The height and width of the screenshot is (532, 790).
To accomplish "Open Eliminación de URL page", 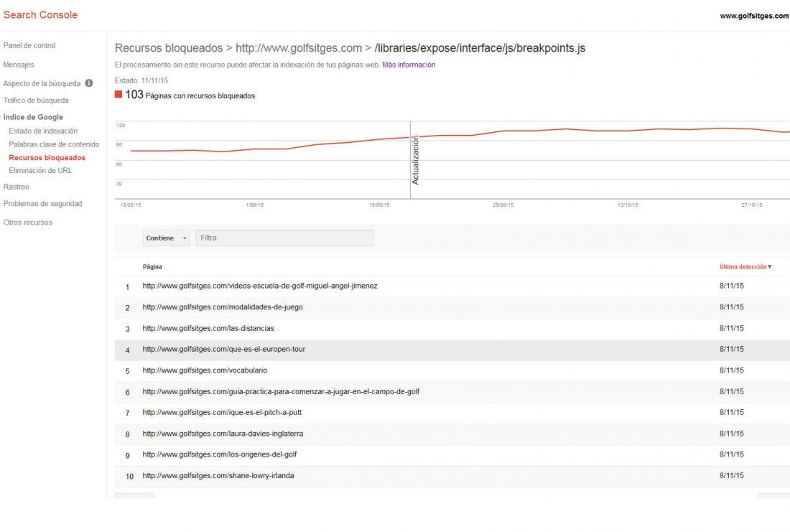I will point(40,170).
